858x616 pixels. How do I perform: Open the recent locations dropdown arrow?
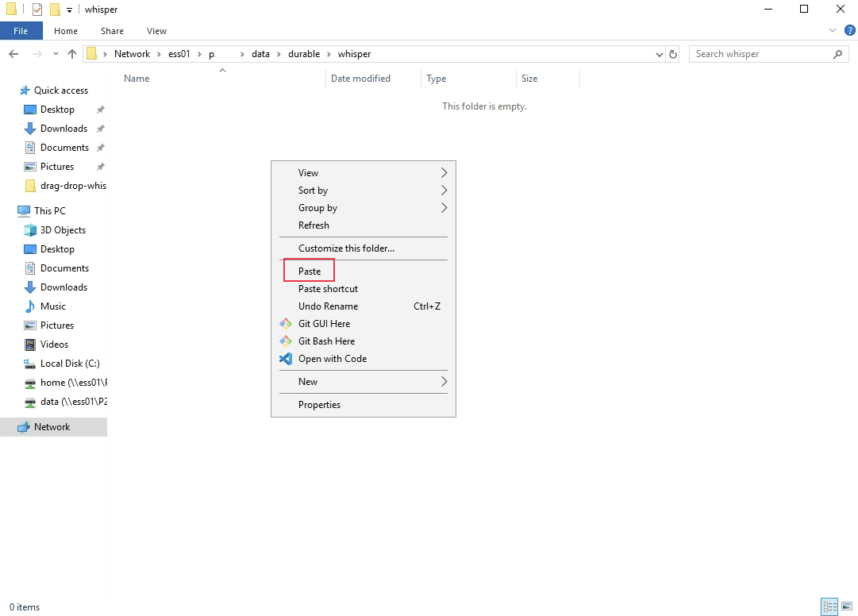56,54
